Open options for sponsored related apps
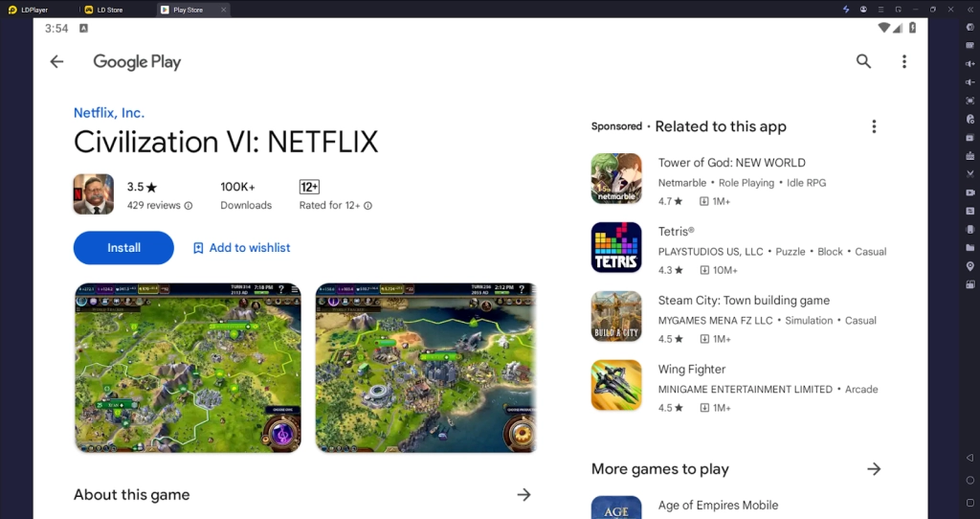Viewport: 980px width, 519px height. [874, 126]
